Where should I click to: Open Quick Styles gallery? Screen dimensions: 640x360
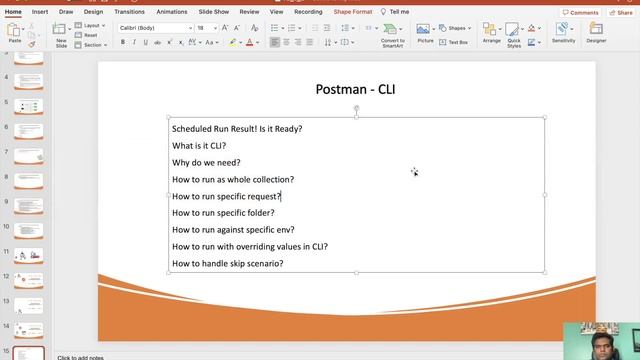(513, 35)
